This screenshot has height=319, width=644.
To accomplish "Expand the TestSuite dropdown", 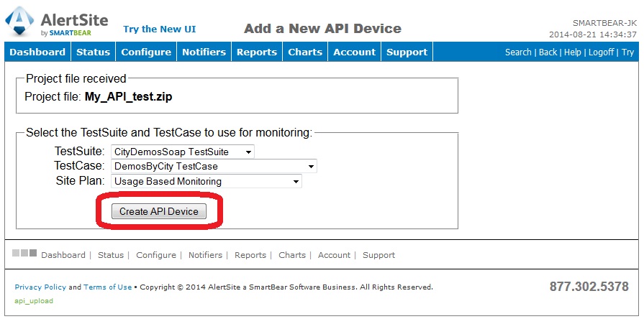I will (x=183, y=152).
